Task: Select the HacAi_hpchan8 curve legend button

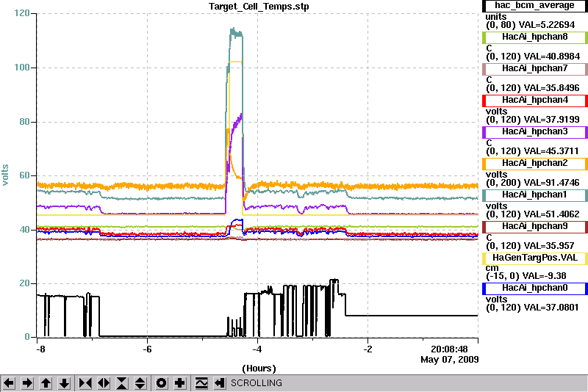Action: (535, 37)
